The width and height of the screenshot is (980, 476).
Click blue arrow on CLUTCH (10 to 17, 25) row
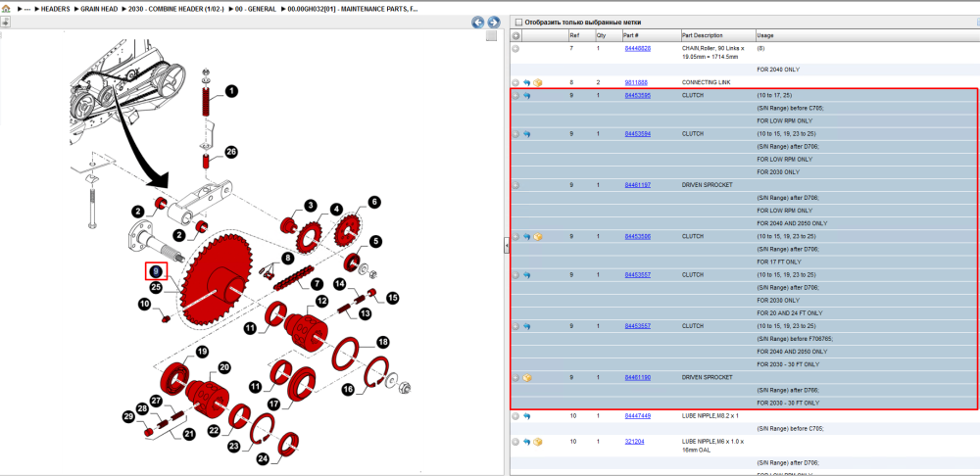click(x=527, y=96)
